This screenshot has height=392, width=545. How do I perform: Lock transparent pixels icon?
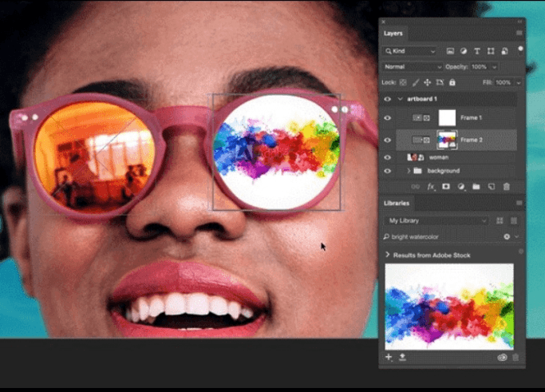coord(403,82)
